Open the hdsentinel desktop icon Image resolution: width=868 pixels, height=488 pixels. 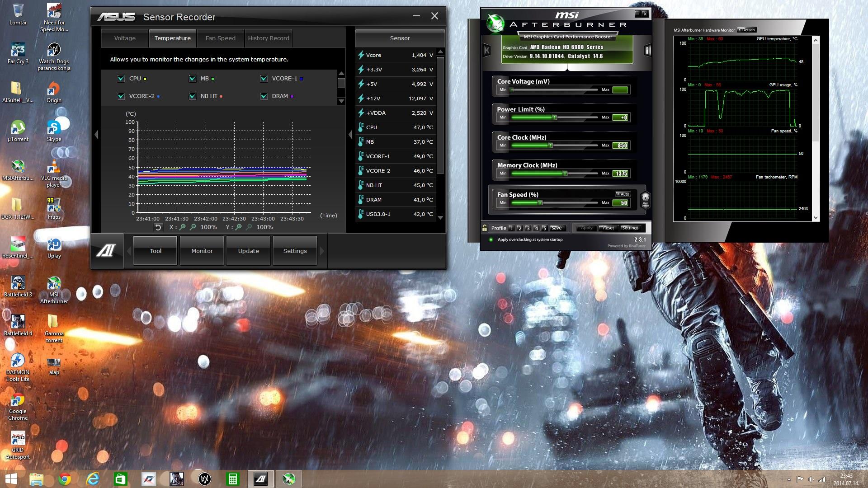click(x=18, y=248)
